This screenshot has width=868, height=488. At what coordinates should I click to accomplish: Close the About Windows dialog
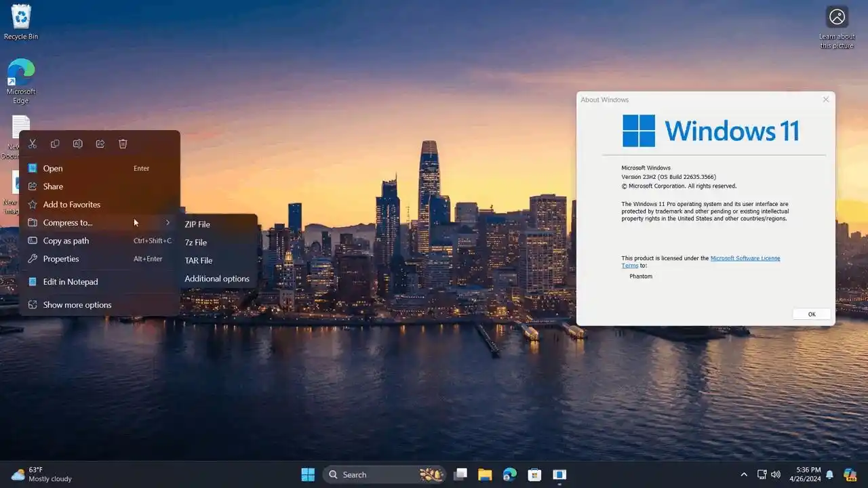(x=825, y=100)
